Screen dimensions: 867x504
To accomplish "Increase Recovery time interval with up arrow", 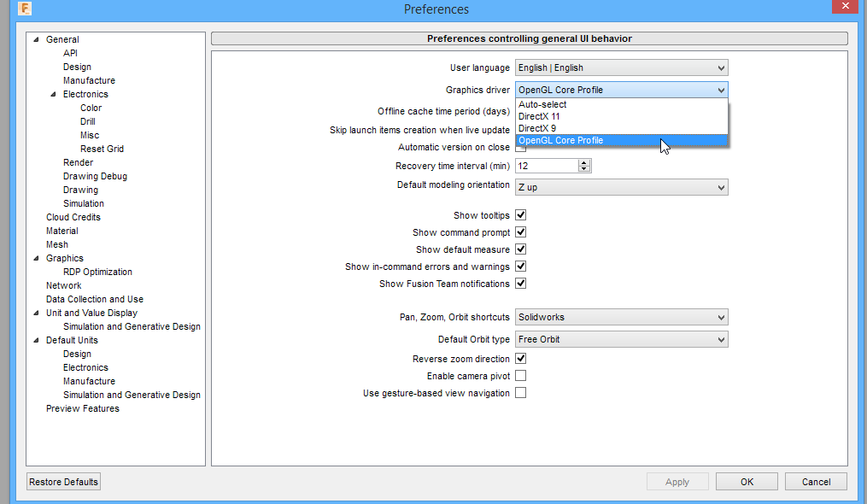I will pos(584,162).
